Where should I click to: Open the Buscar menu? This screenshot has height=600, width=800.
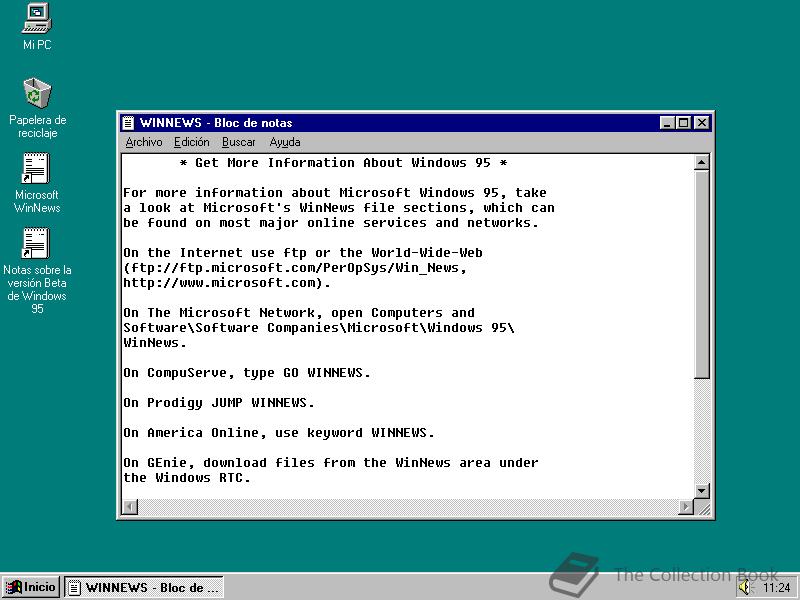pyautogui.click(x=238, y=142)
